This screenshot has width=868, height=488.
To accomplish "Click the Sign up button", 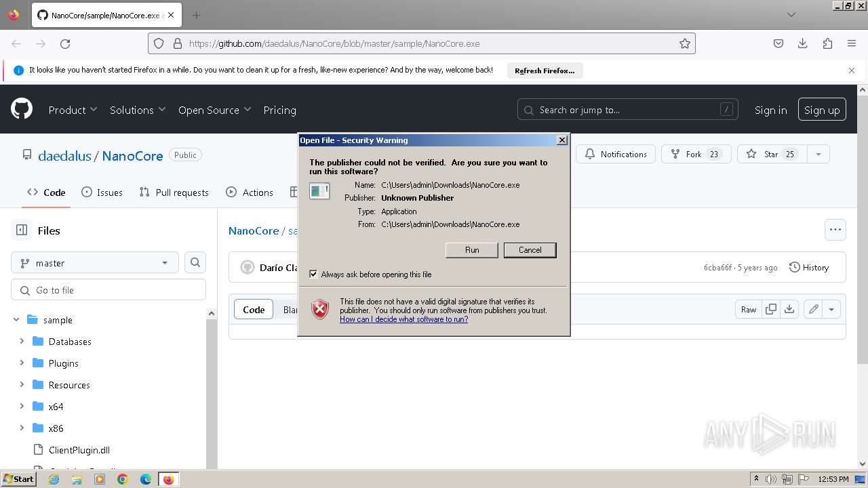I will (x=822, y=110).
